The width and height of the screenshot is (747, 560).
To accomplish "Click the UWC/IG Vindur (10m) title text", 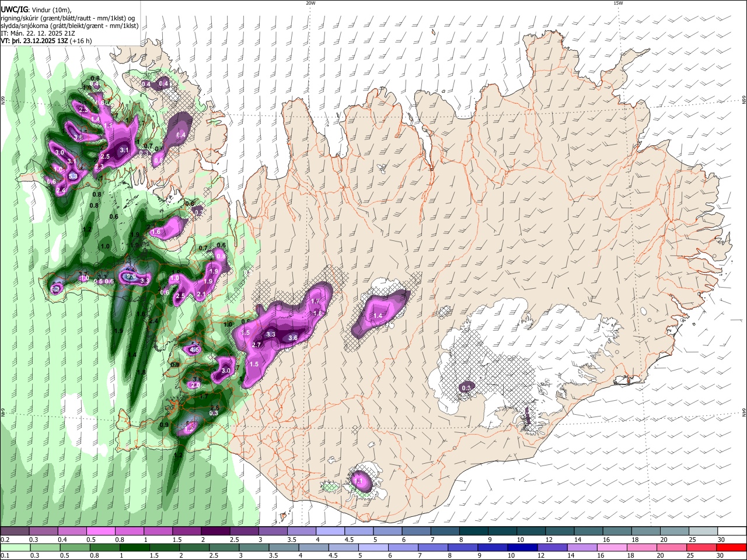I will tap(35, 10).
